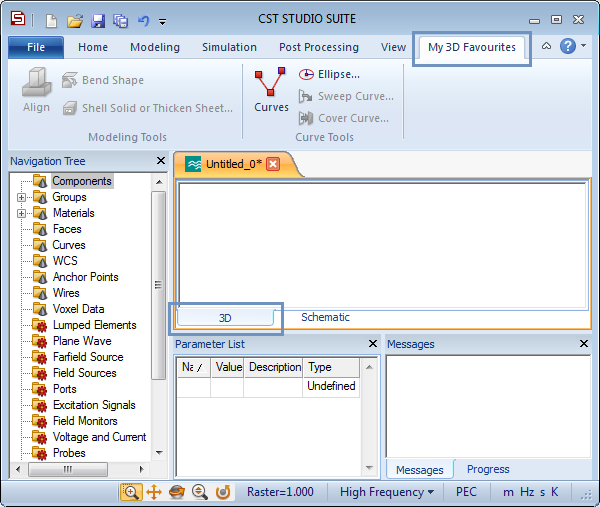Select Field Monitors in the tree
This screenshot has width=600, height=507.
coord(85,421)
